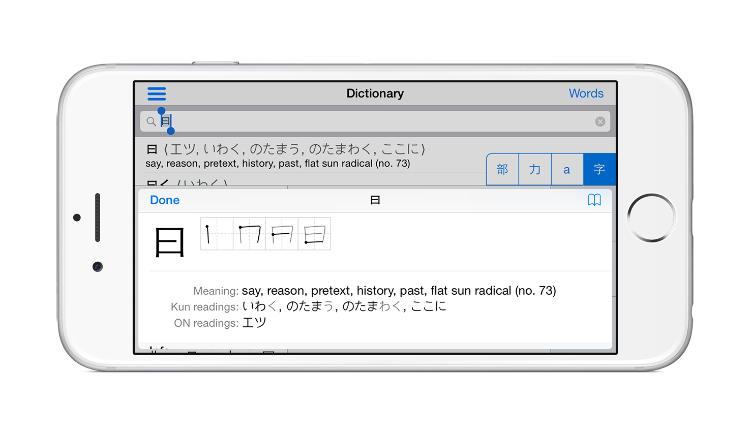Clear the search field text

(x=600, y=122)
